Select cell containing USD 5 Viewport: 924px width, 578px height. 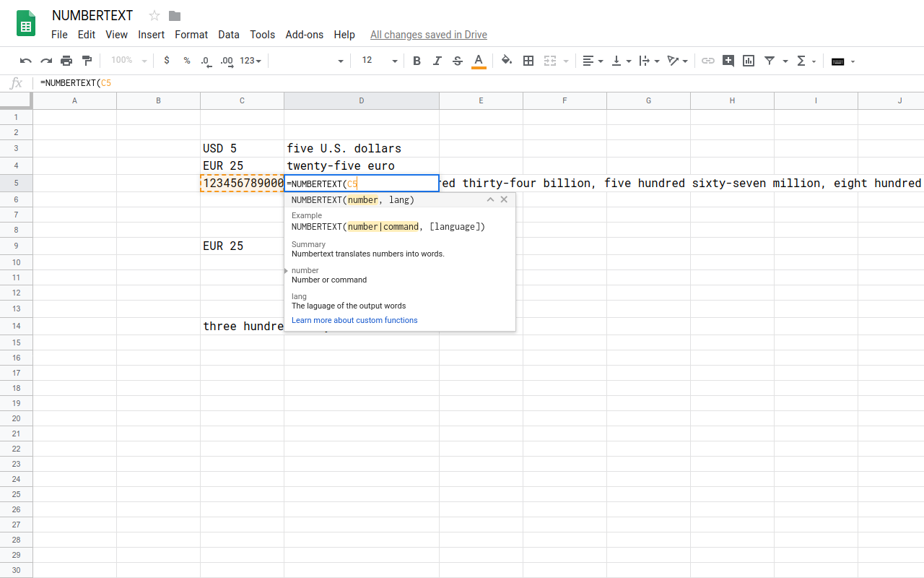(x=242, y=148)
